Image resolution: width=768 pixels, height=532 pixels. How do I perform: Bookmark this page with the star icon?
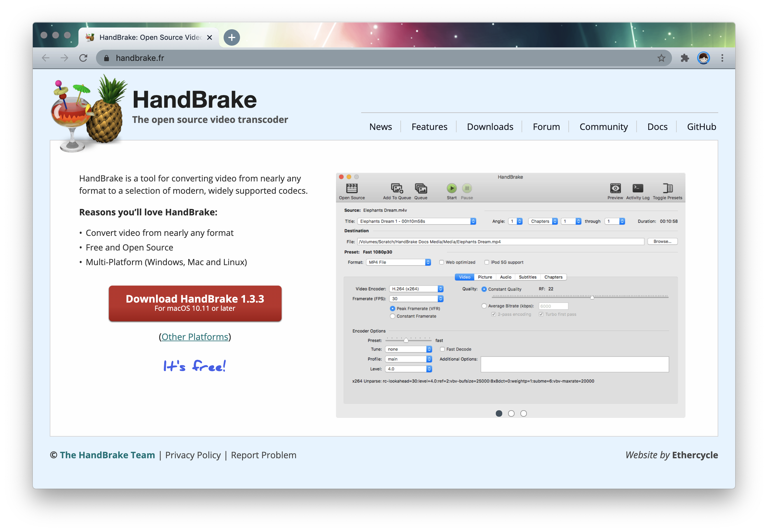(x=661, y=58)
